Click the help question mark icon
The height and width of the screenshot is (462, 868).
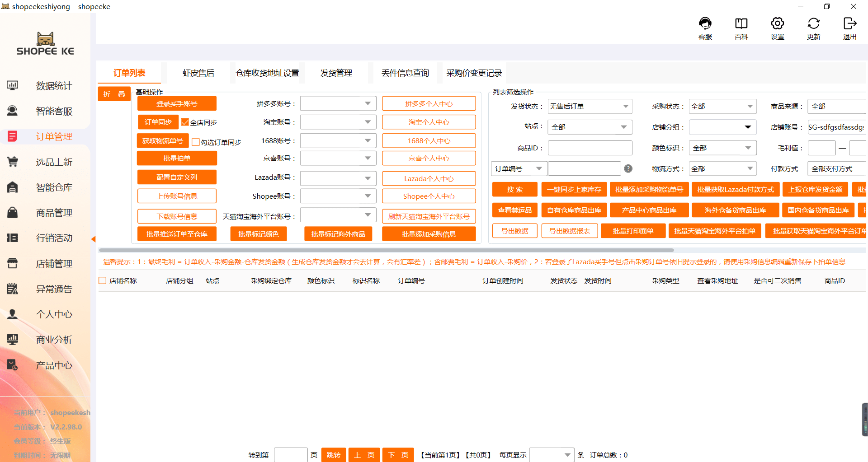[x=628, y=168]
